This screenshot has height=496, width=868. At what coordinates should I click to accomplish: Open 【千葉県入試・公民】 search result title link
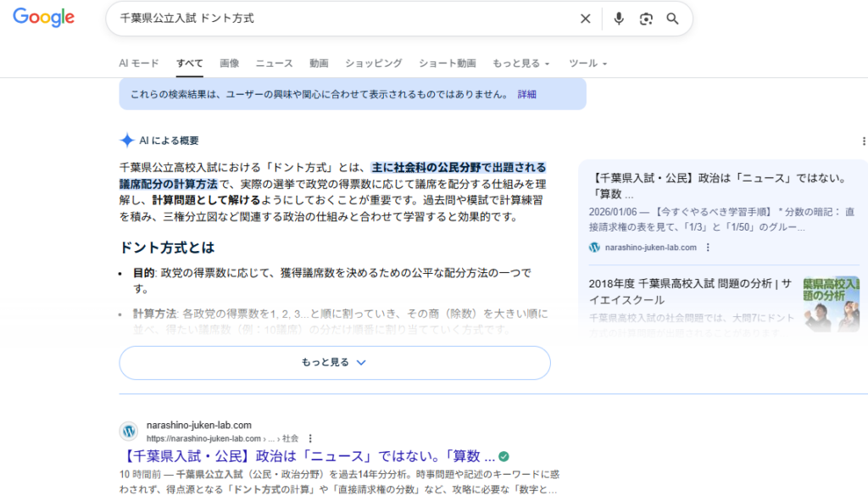(x=307, y=455)
